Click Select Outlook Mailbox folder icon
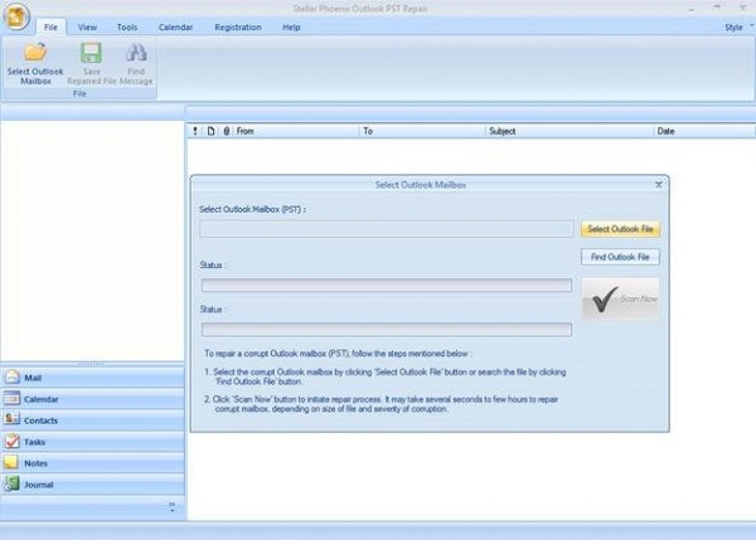 (x=35, y=52)
